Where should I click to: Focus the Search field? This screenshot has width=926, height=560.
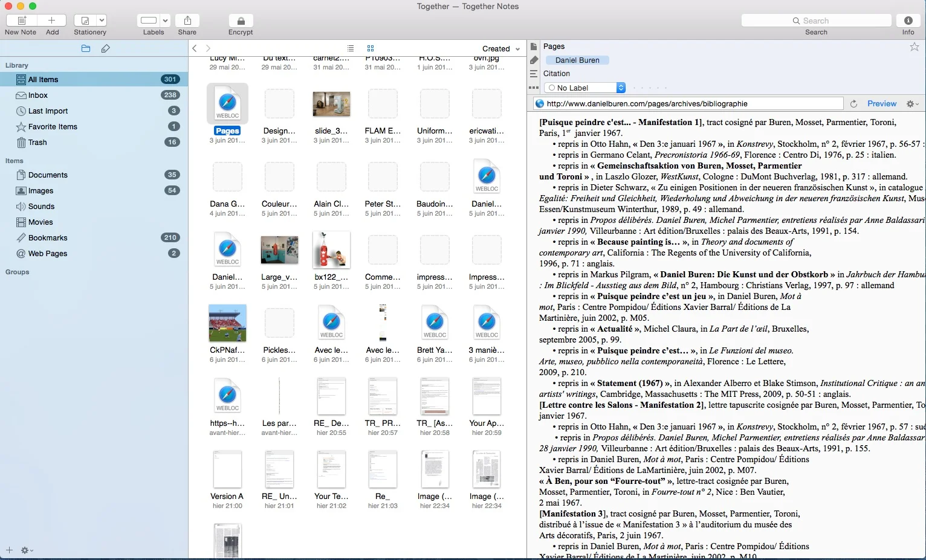click(816, 21)
